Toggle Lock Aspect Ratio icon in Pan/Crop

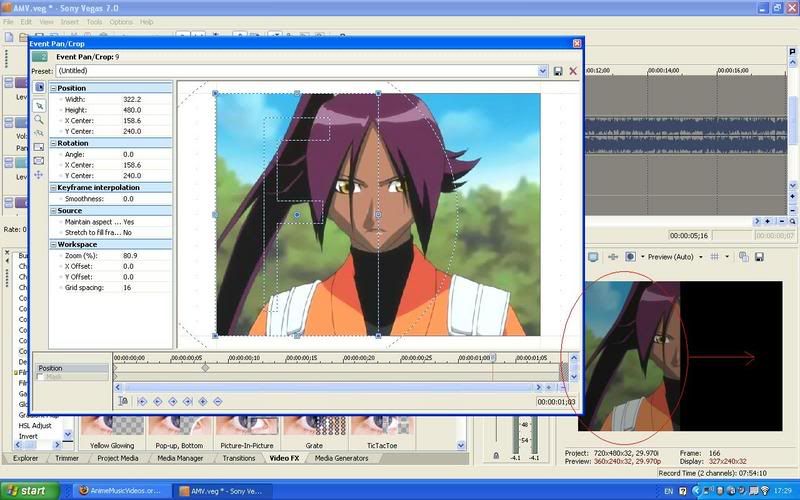click(39, 147)
